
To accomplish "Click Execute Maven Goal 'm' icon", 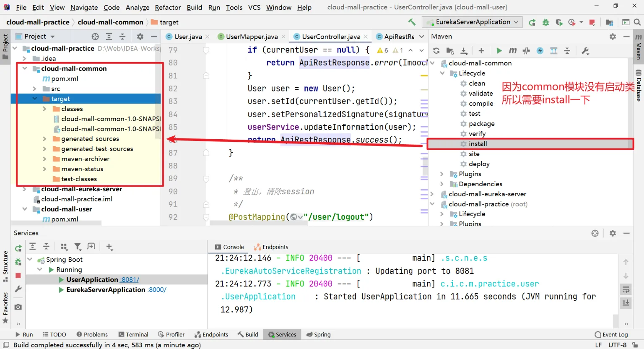I will tap(512, 51).
